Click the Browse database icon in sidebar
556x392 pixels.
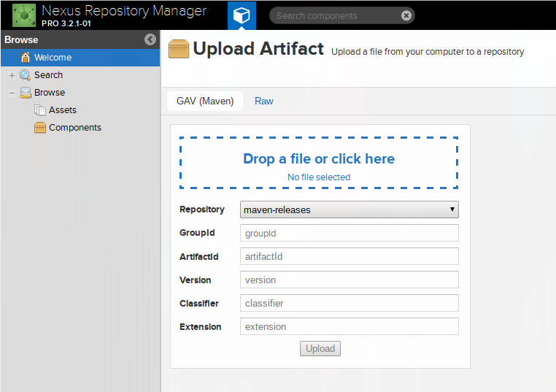pyautogui.click(x=26, y=93)
